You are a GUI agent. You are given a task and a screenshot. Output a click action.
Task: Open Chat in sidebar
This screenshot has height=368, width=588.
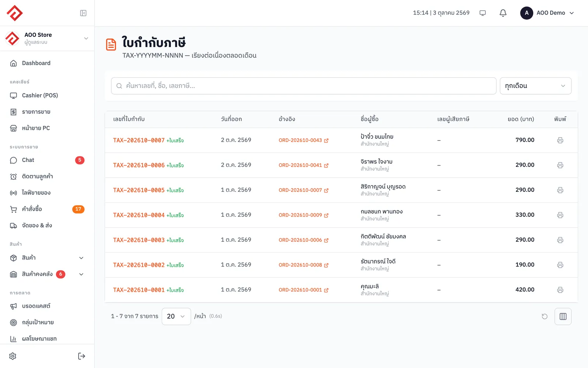47,160
